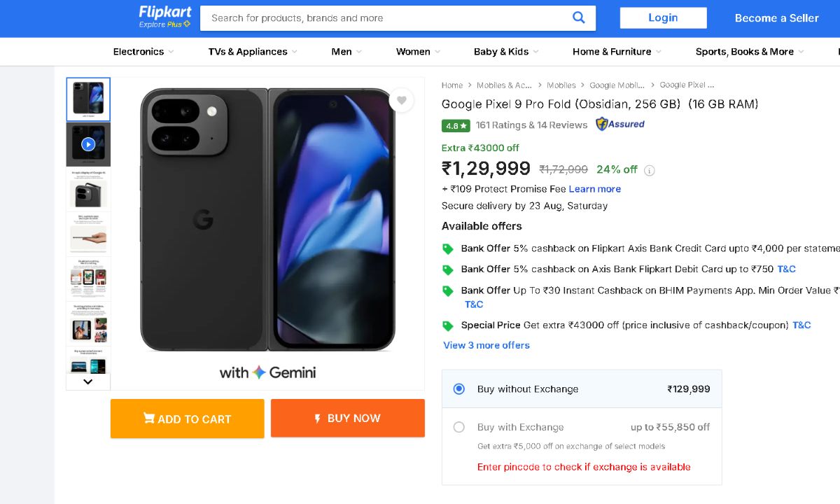Open View 3 more offers link

click(x=486, y=345)
